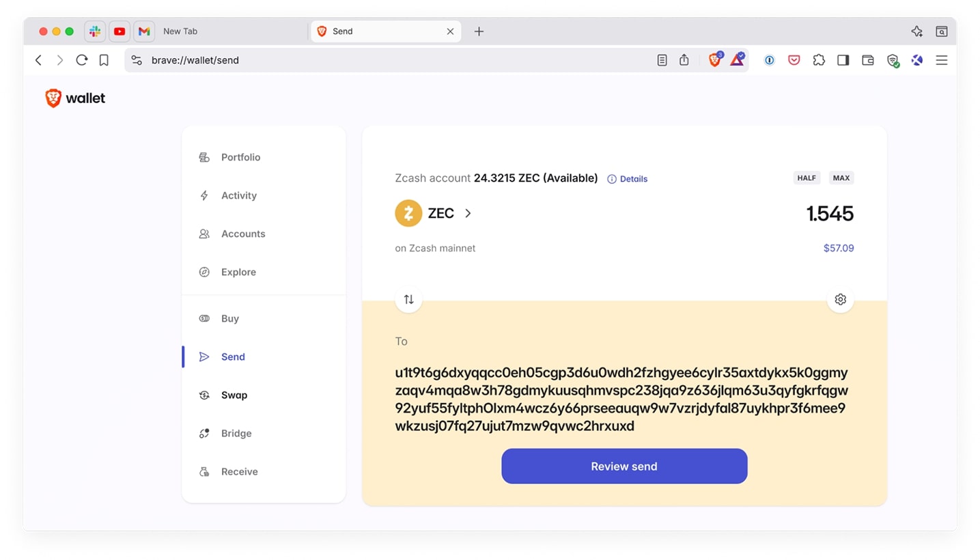The width and height of the screenshot is (980, 560).
Task: Click the share page icon
Action: click(684, 60)
